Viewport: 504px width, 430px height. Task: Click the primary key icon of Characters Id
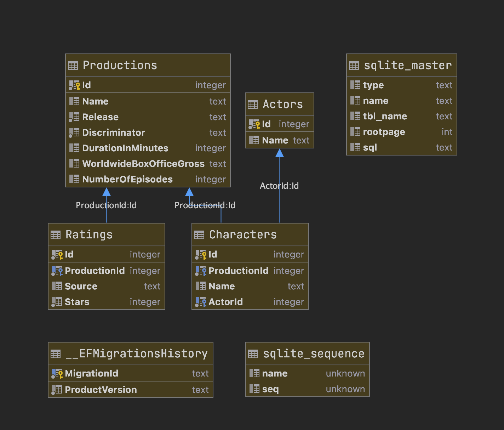pyautogui.click(x=201, y=255)
